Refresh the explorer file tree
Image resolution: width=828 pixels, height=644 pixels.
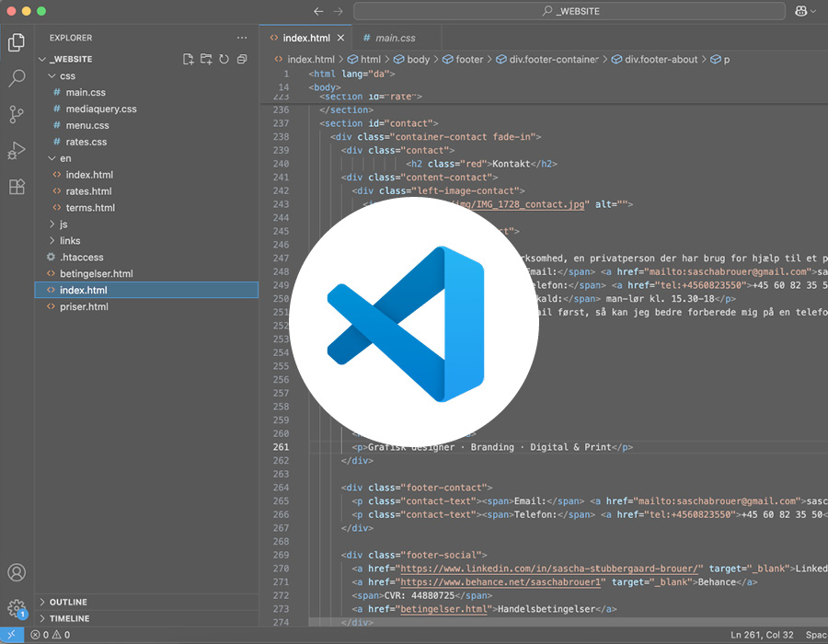[x=224, y=59]
